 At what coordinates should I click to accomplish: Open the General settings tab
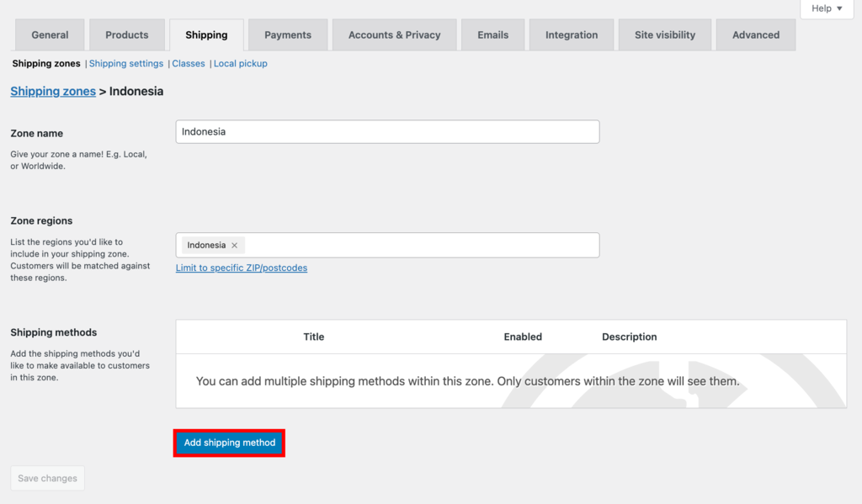[x=50, y=35]
